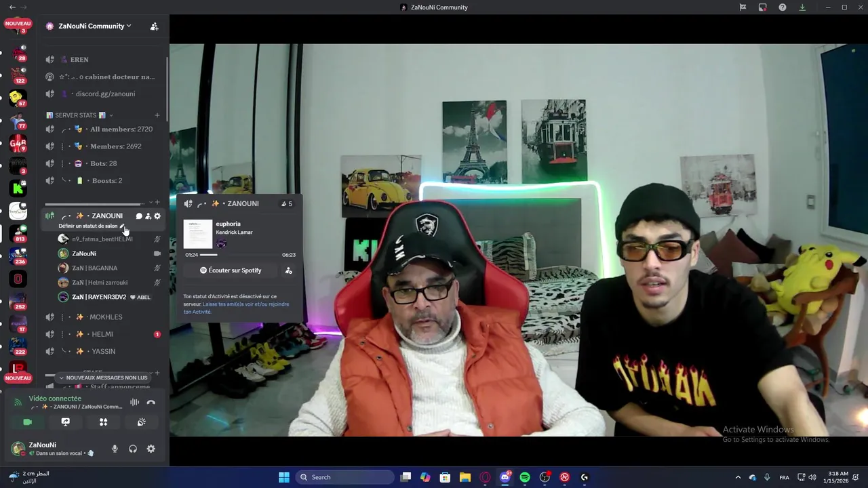Open Spotify from the taskbar
The image size is (868, 488).
(x=525, y=477)
